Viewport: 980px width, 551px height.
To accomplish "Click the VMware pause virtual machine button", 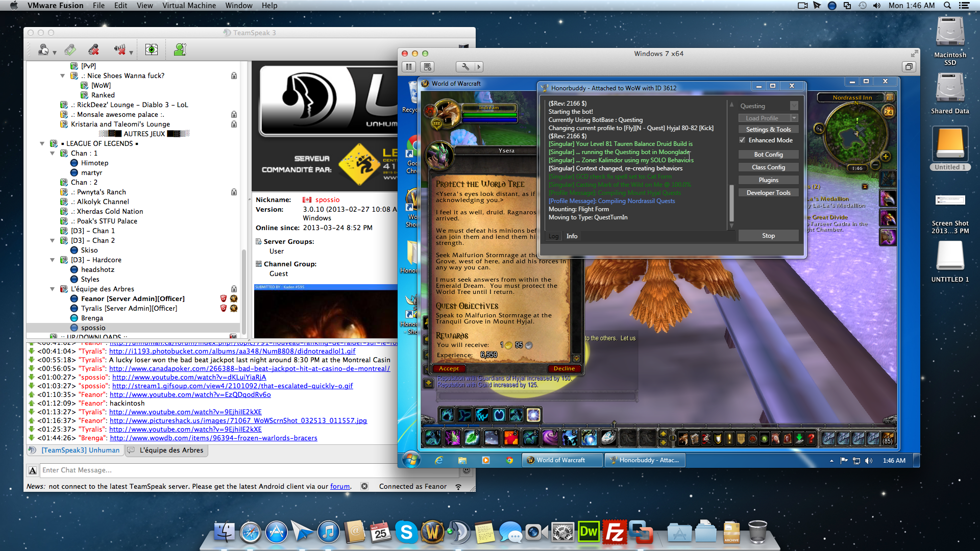I will pos(409,67).
